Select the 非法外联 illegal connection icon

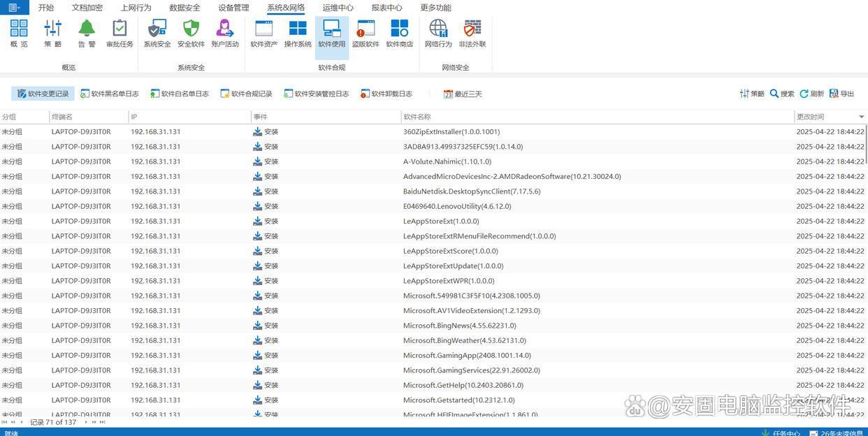pos(472,33)
